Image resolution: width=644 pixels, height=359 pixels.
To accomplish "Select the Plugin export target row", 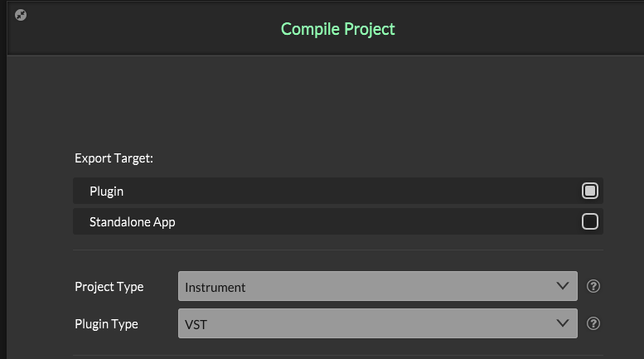I will pyautogui.click(x=332, y=191).
